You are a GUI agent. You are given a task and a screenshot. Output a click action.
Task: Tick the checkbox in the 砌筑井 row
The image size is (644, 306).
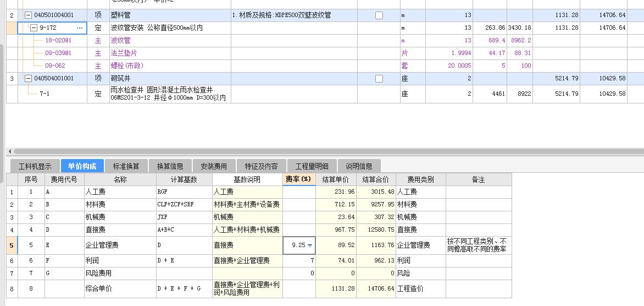click(379, 78)
